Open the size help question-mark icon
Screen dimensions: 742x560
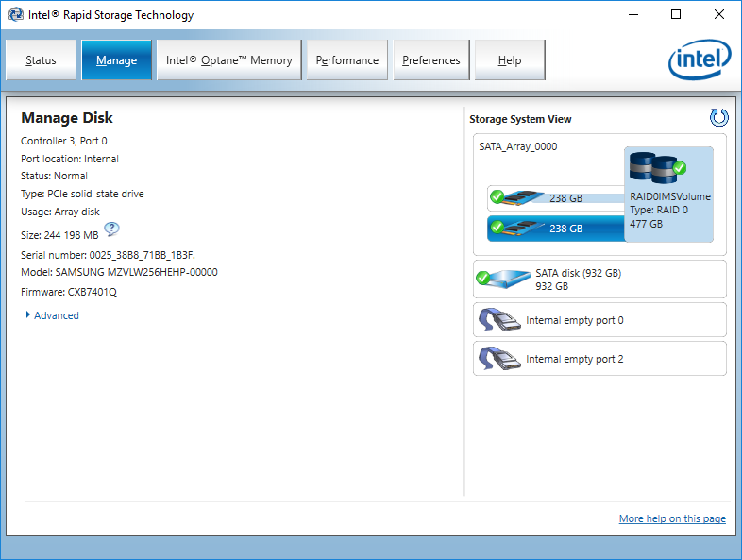click(x=111, y=229)
